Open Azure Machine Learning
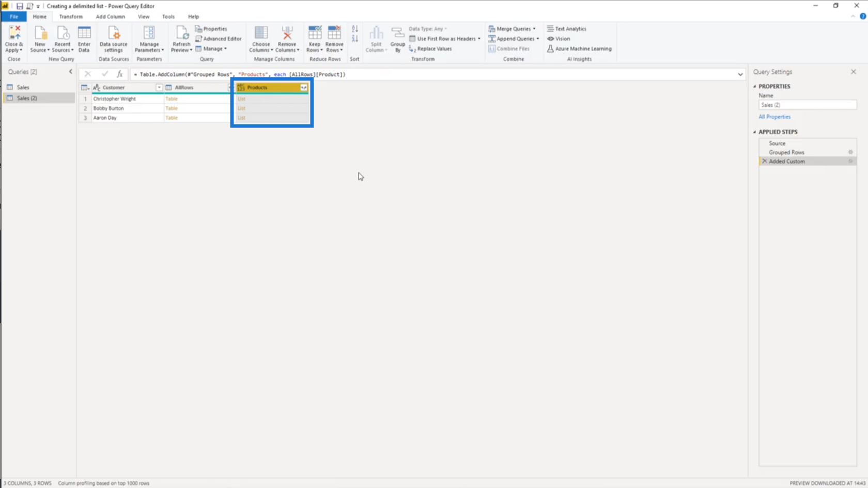This screenshot has height=488, width=868. pos(579,49)
